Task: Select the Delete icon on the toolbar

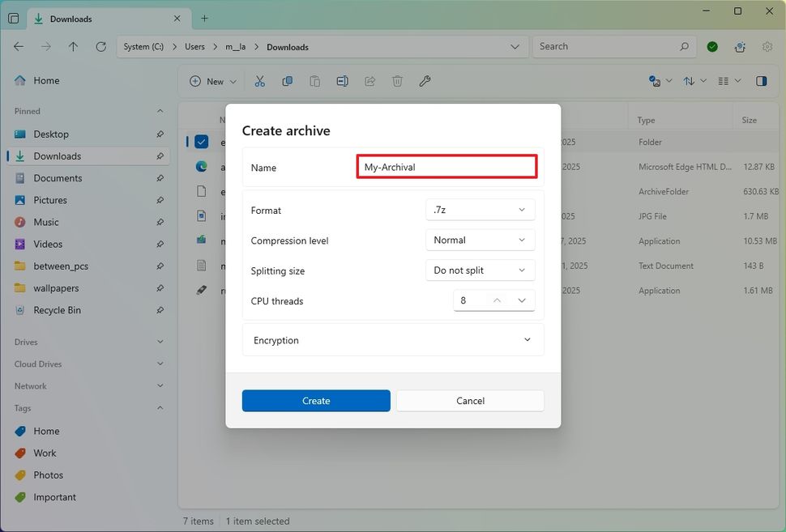Action: [397, 81]
